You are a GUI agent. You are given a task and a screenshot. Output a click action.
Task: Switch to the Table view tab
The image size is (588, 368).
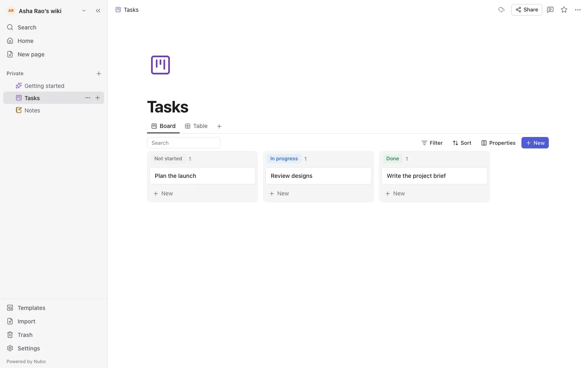(196, 126)
